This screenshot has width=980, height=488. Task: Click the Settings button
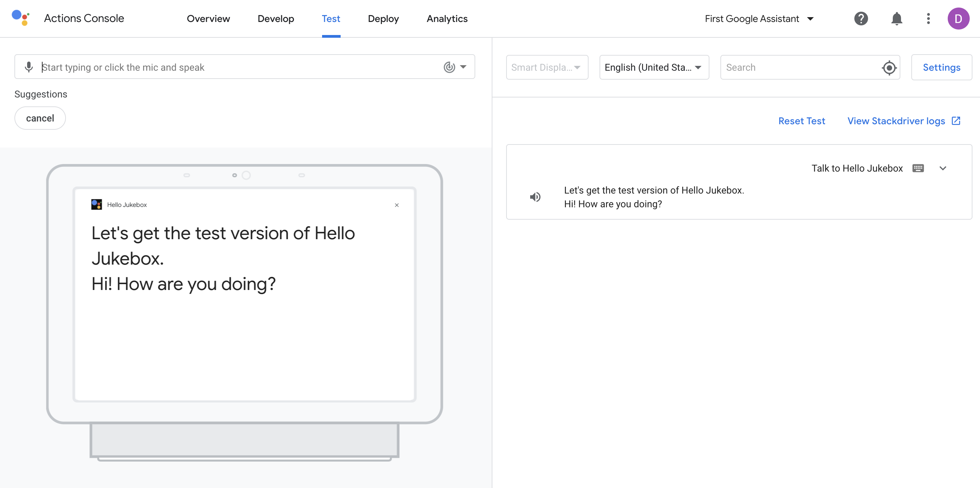942,67
